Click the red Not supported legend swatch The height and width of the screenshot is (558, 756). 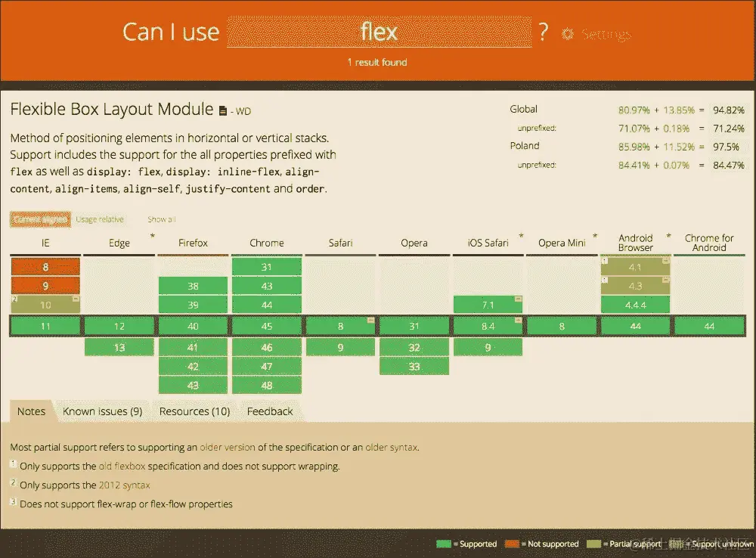click(x=512, y=544)
